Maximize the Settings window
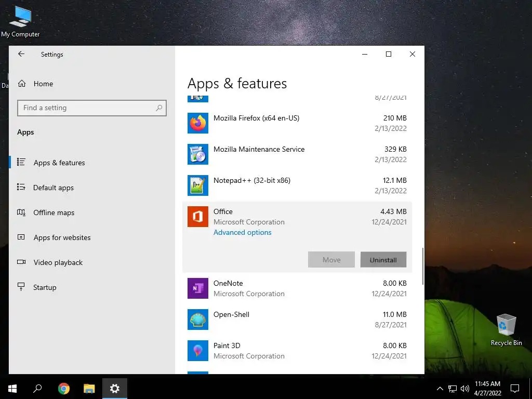The image size is (532, 399). coord(389,54)
